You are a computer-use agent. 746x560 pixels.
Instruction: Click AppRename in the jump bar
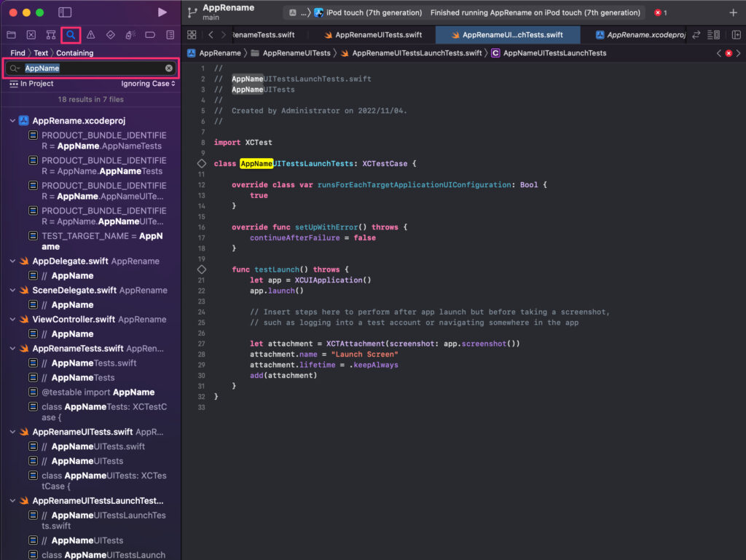[x=214, y=53]
